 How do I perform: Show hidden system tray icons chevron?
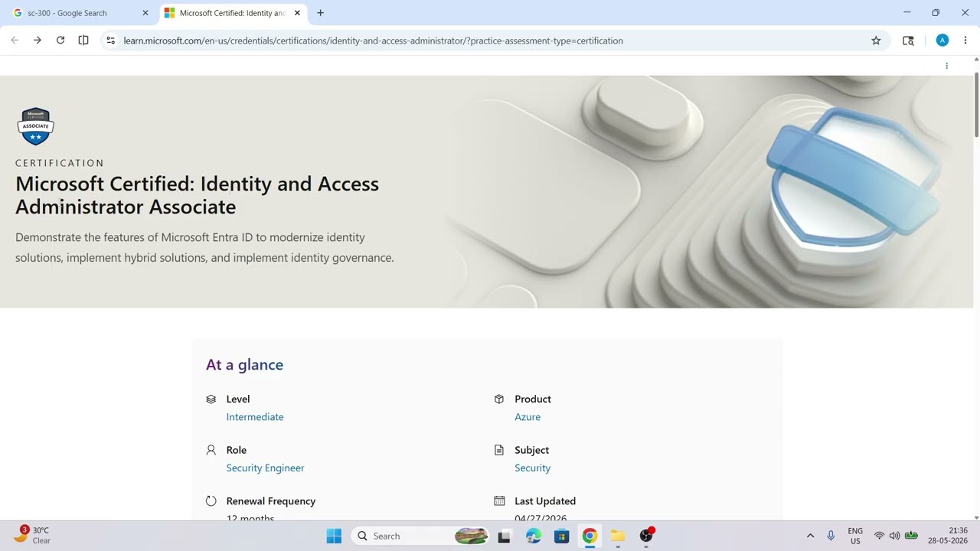click(810, 536)
